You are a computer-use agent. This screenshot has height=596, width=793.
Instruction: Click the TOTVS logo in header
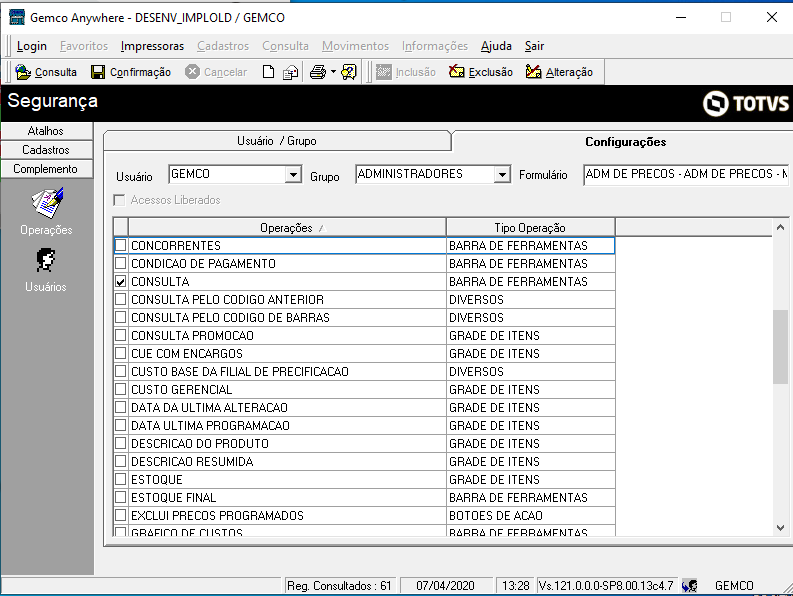[745, 103]
